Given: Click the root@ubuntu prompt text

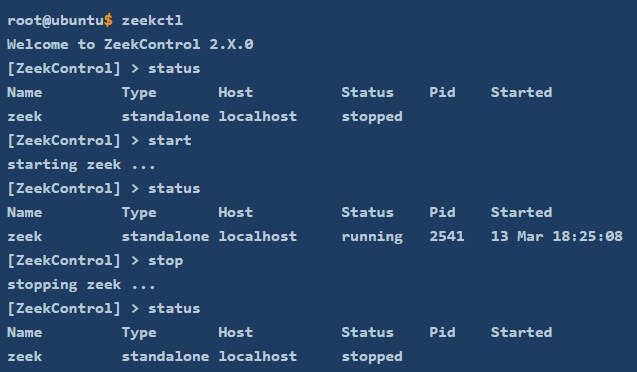Looking at the screenshot, I should (55, 20).
